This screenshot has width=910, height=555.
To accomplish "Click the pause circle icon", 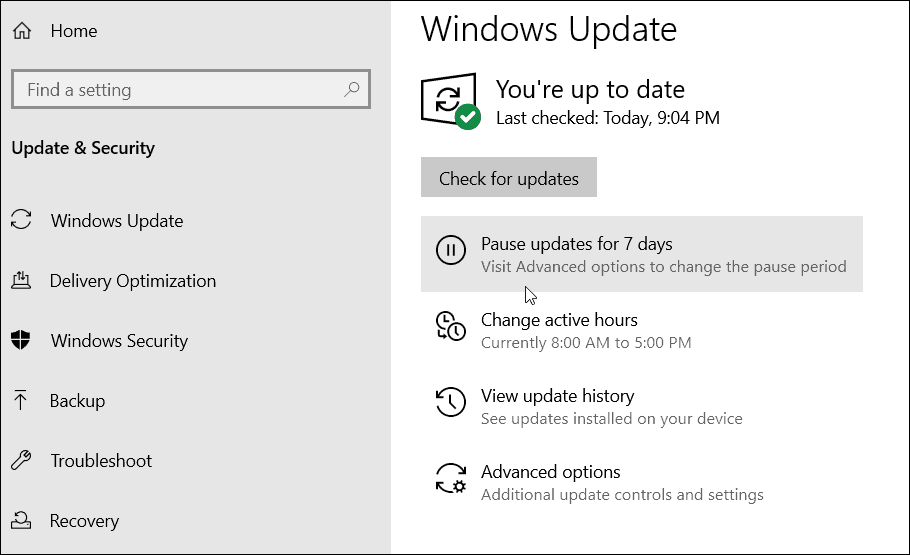I will click(x=451, y=250).
